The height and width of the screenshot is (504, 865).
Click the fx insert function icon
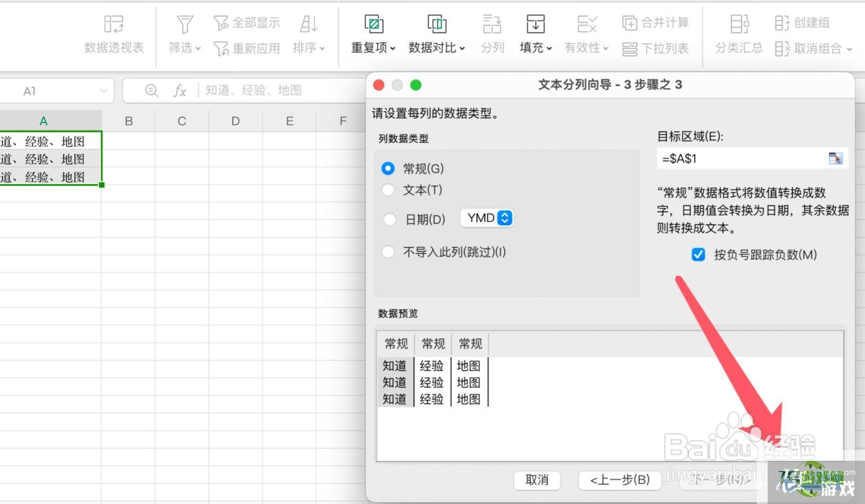(x=180, y=91)
